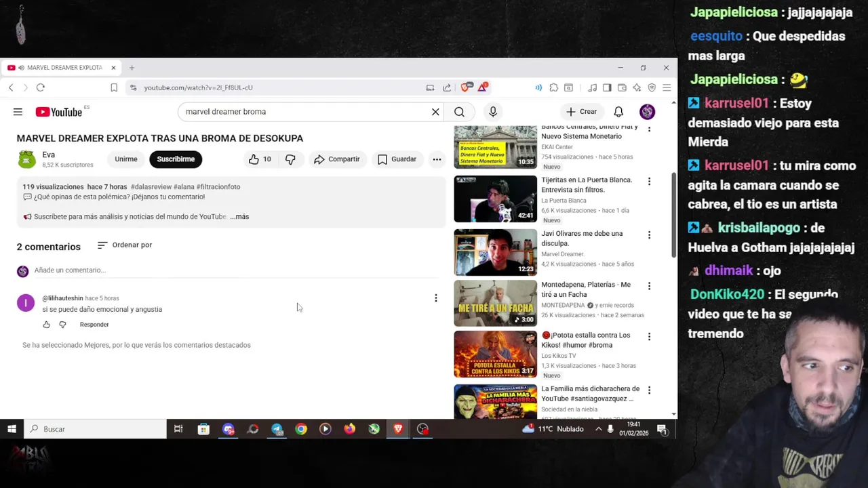Image resolution: width=868 pixels, height=488 pixels.
Task: Open the music note playlist icon
Action: pyautogui.click(x=592, y=87)
